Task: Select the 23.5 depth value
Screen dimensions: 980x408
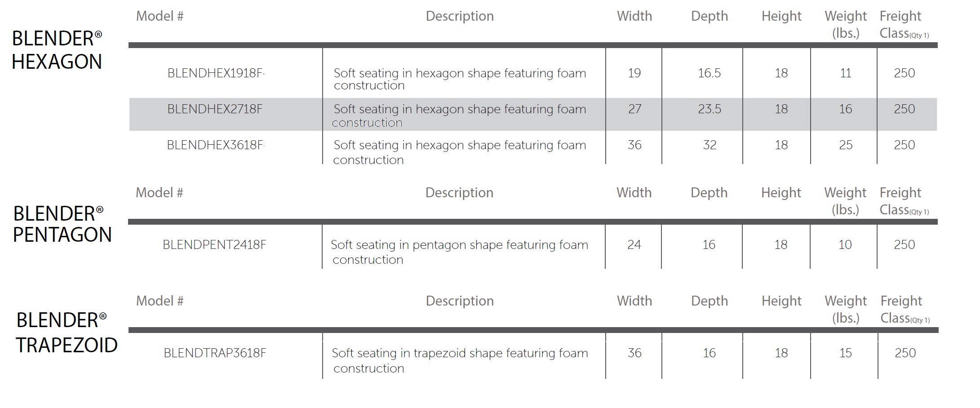Action: coord(709,109)
